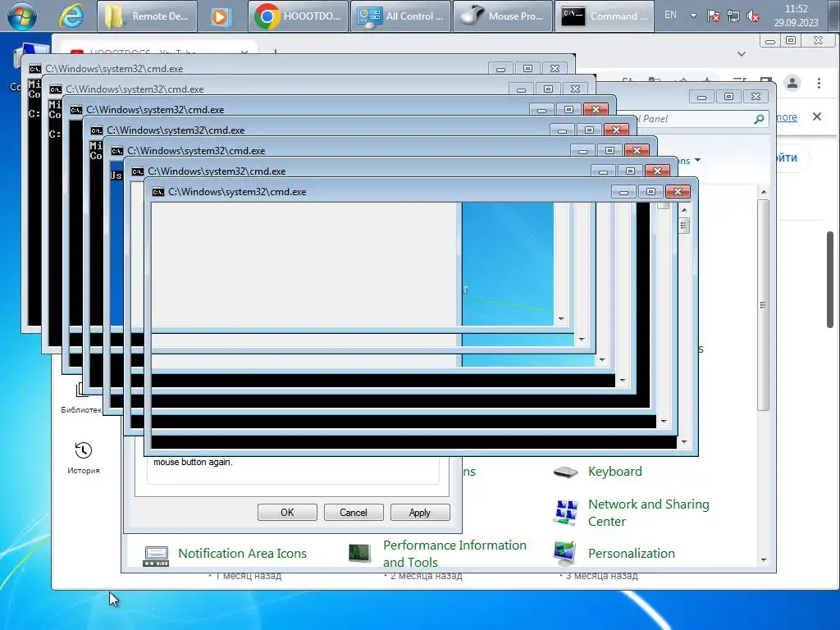Click the muted volume tray icon
This screenshot has height=630, width=840.
pyautogui.click(x=753, y=16)
